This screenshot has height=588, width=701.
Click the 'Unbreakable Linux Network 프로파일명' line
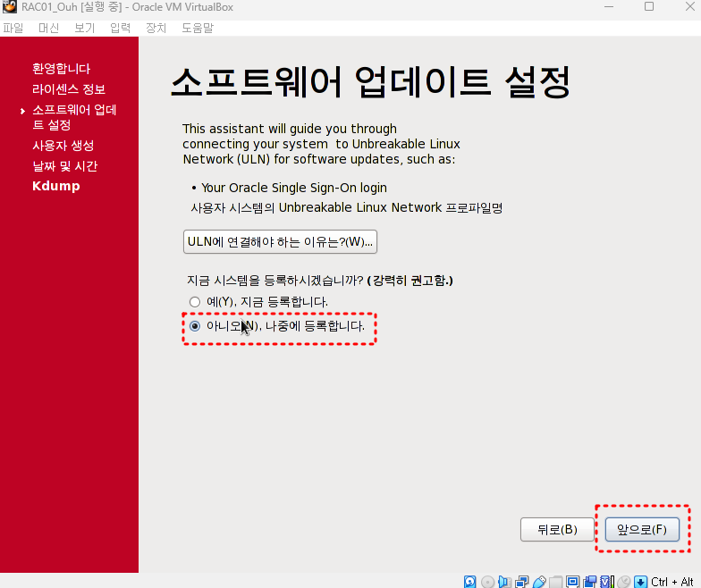(x=347, y=207)
